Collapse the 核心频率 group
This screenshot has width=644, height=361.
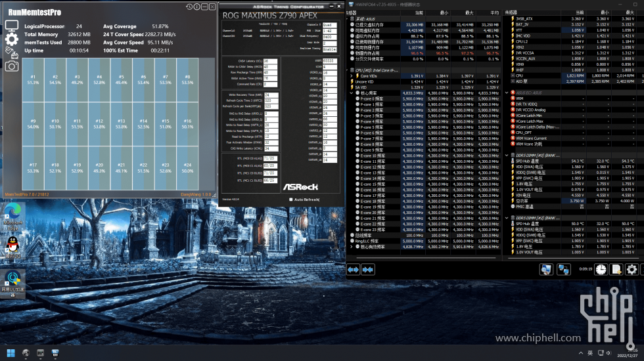coord(352,93)
